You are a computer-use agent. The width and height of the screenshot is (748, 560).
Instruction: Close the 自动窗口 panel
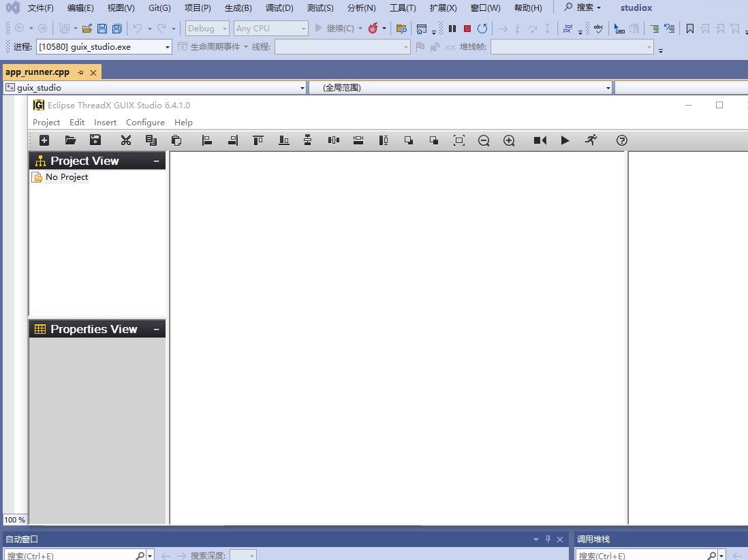click(x=560, y=540)
